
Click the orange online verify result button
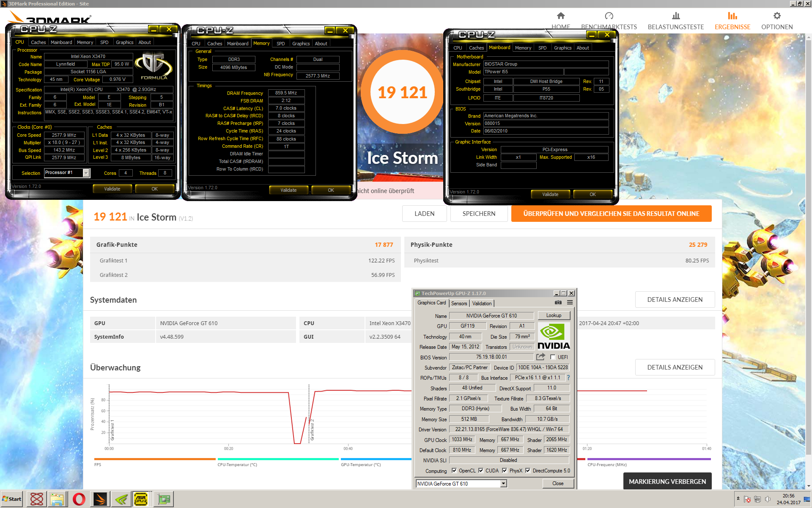click(x=611, y=214)
